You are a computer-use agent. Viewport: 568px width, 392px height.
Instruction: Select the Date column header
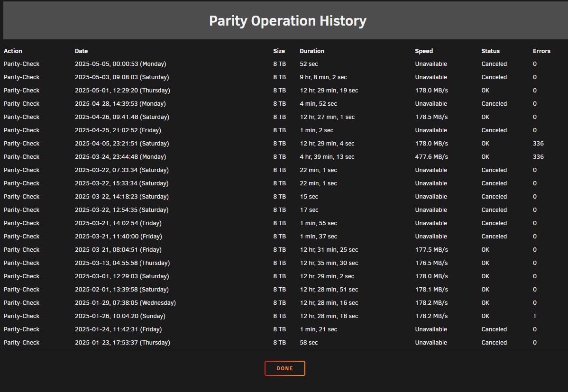(81, 51)
